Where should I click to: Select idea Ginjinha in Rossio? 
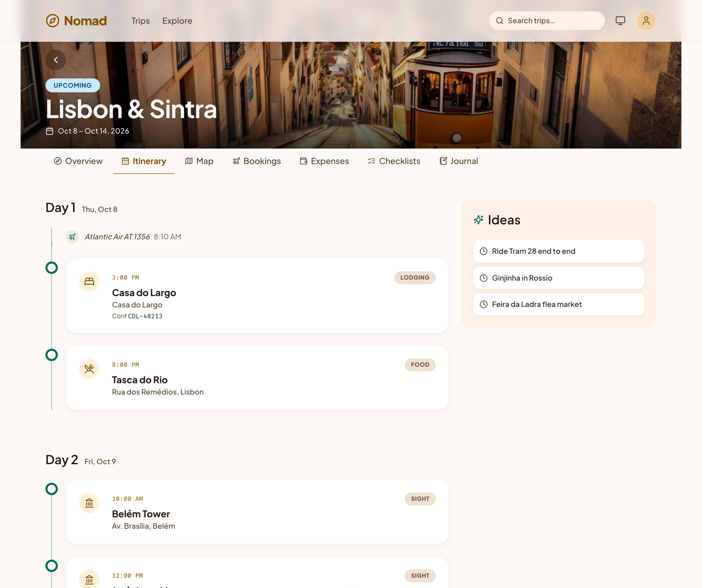[559, 278]
